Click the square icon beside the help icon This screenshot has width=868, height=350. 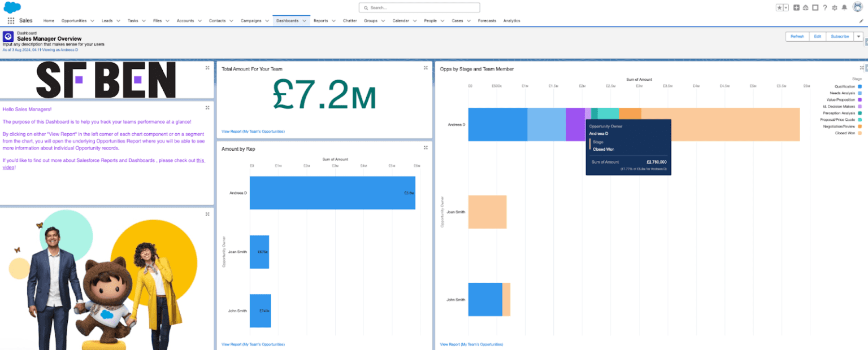[815, 7]
